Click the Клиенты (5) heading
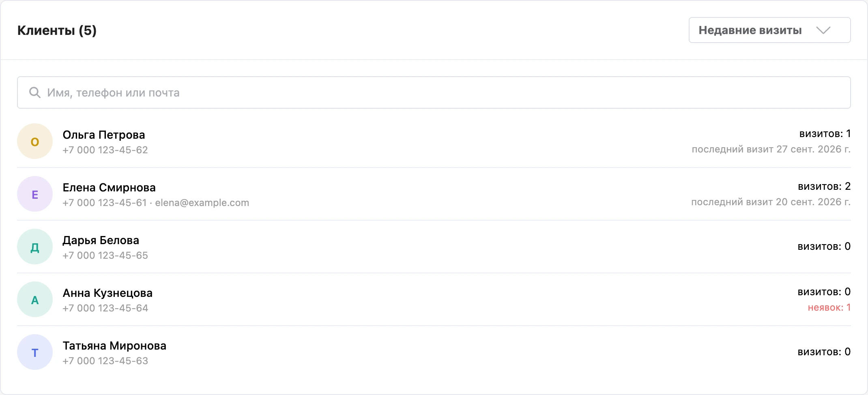The height and width of the screenshot is (395, 868). [57, 30]
